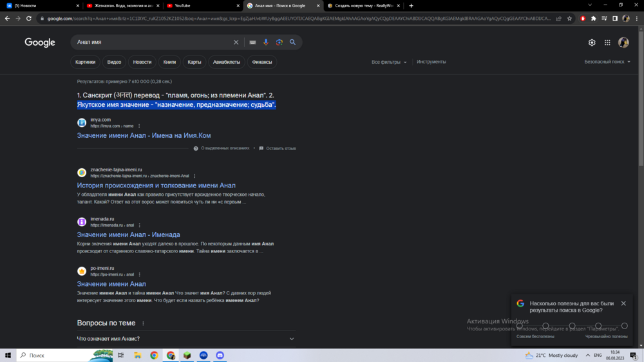Expand the 'Все фильтры' dropdown
Image resolution: width=644 pixels, height=362 pixels.
389,62
